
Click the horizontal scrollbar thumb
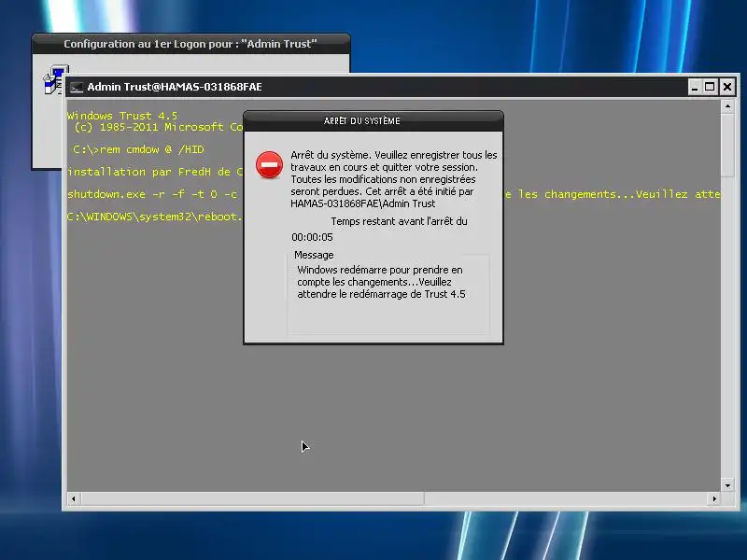[252, 498]
